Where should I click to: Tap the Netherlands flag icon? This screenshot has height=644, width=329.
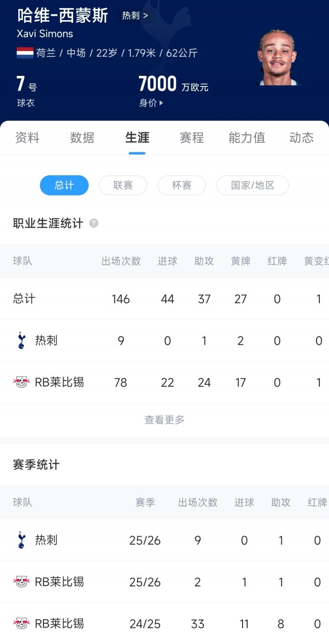click(x=25, y=53)
